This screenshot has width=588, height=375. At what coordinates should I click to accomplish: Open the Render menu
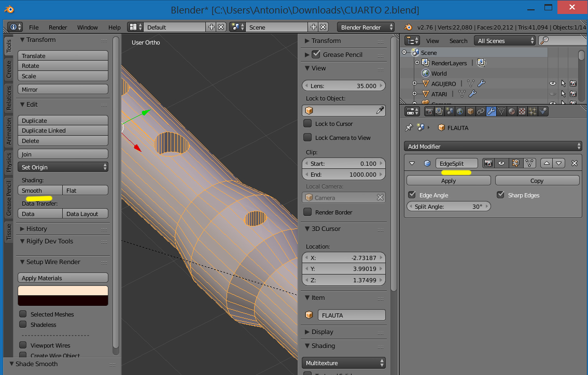click(x=58, y=27)
